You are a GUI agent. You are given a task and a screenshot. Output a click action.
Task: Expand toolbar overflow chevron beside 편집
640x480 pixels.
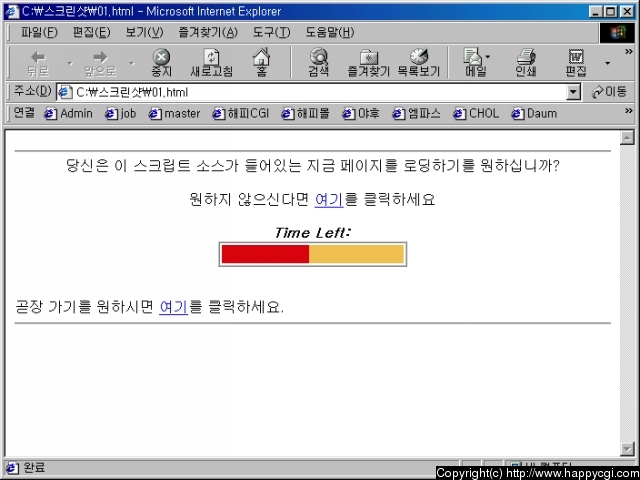(629, 51)
